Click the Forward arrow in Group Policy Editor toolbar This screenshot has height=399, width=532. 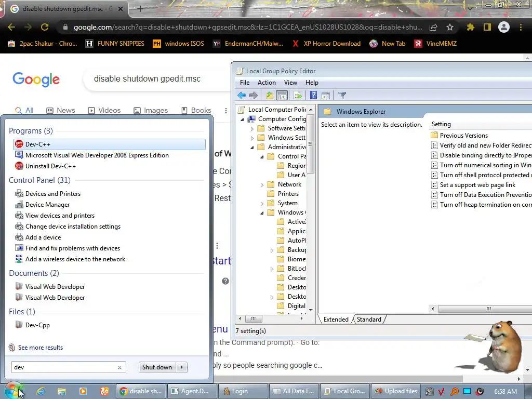254,96
